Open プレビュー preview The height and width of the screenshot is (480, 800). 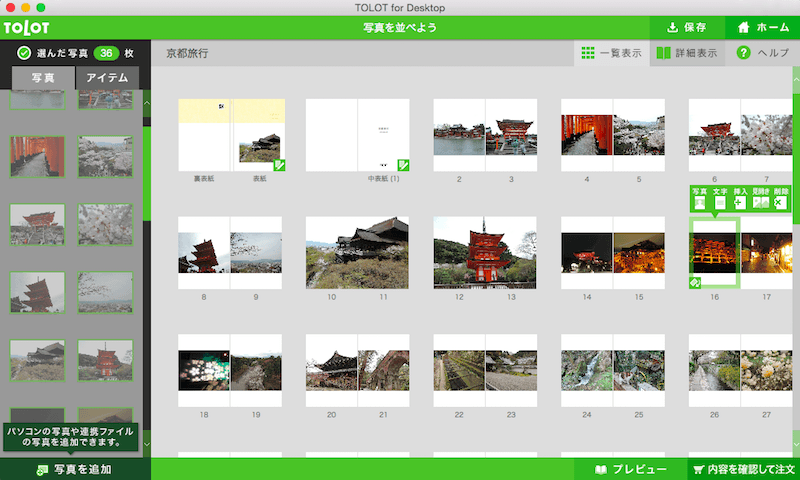[x=631, y=469]
